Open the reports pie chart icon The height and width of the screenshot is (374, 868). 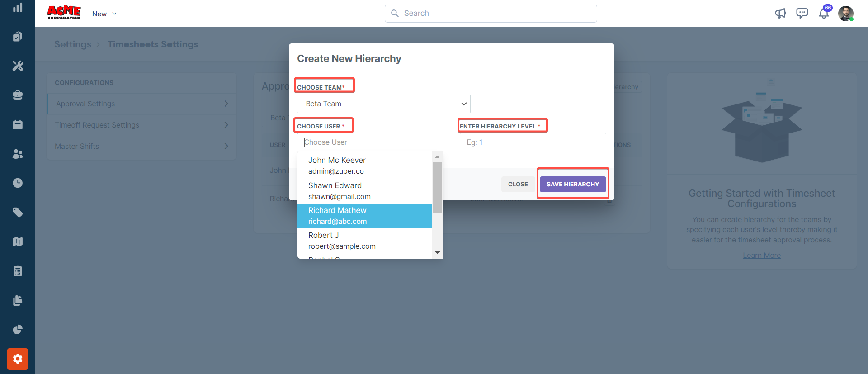(x=18, y=330)
